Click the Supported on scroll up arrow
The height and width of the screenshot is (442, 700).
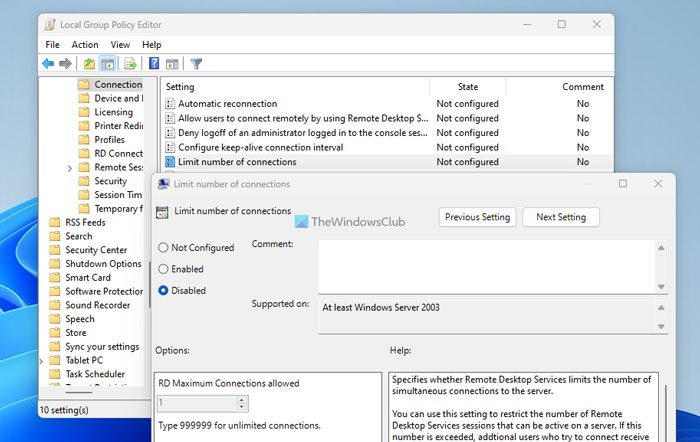661,308
